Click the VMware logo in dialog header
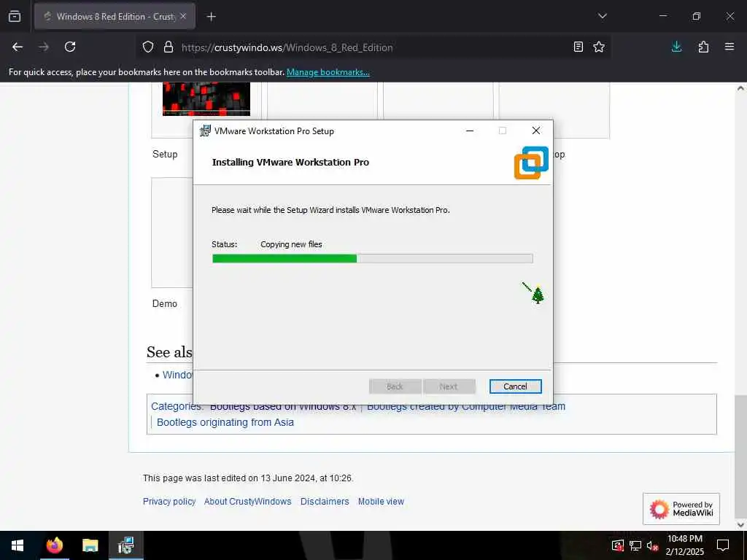 [531, 163]
